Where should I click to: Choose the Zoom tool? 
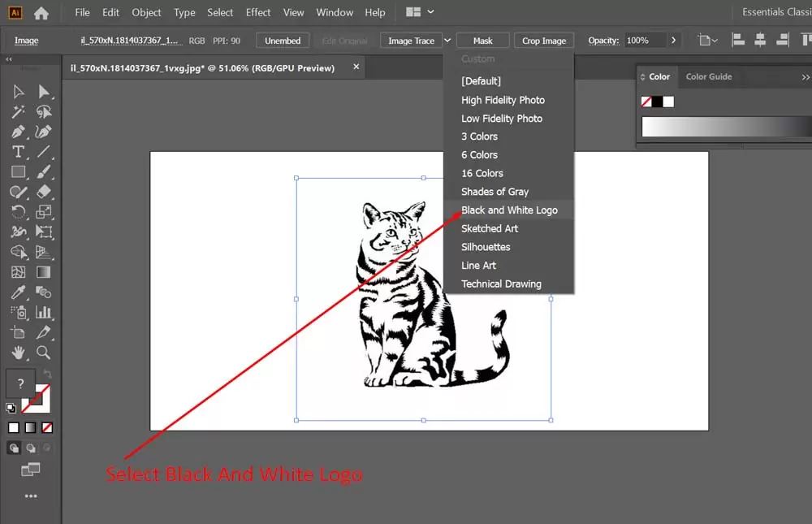(44, 353)
